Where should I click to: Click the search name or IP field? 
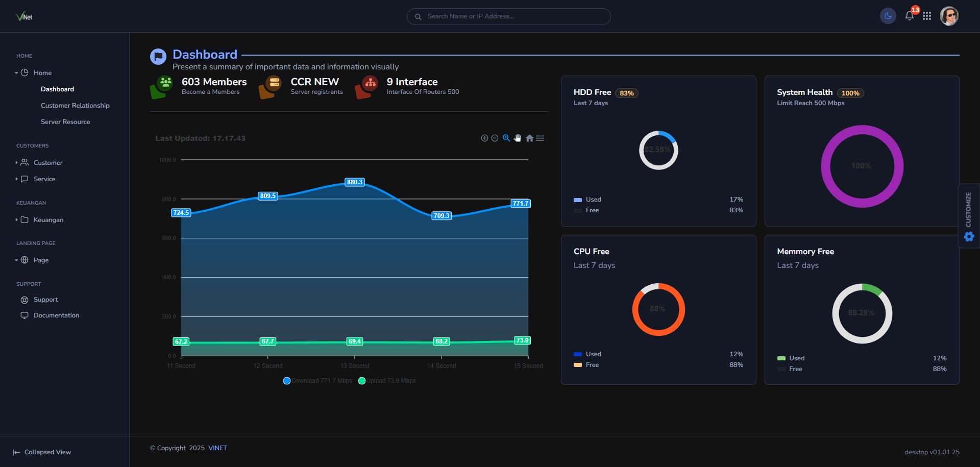click(510, 16)
